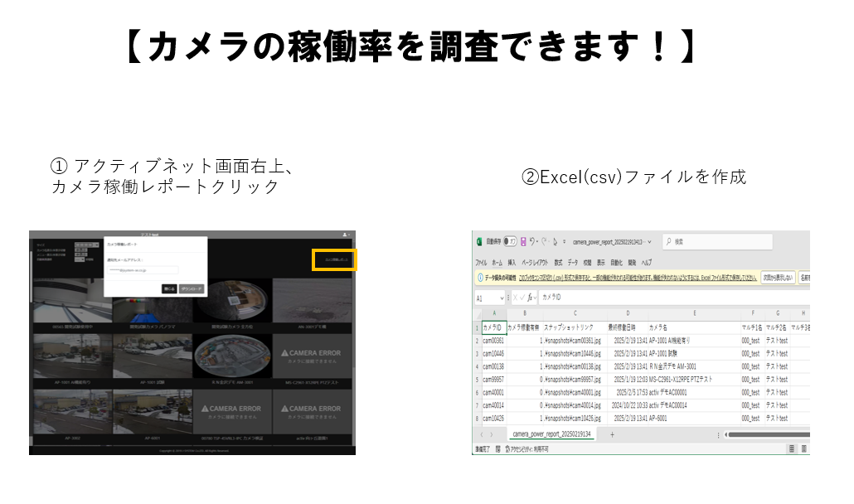Click the touch/mouse mode pointer icon
This screenshot has height=504, width=854.
[555, 241]
